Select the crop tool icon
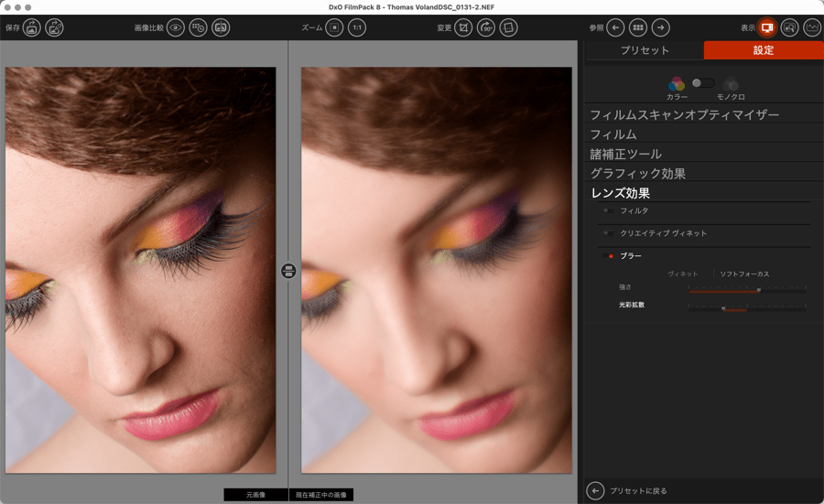This screenshot has width=824, height=504. 464,27
